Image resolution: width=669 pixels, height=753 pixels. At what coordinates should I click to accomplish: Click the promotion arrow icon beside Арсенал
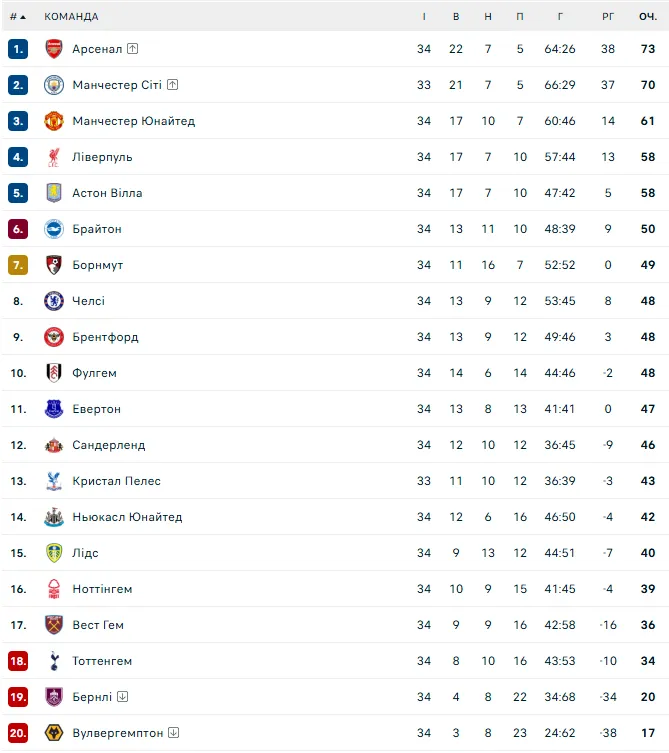pos(133,49)
